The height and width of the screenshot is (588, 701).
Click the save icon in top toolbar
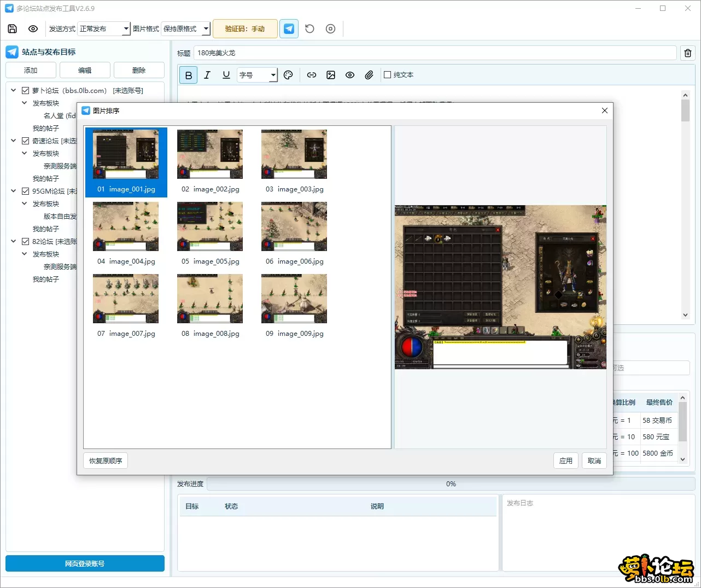coord(13,29)
